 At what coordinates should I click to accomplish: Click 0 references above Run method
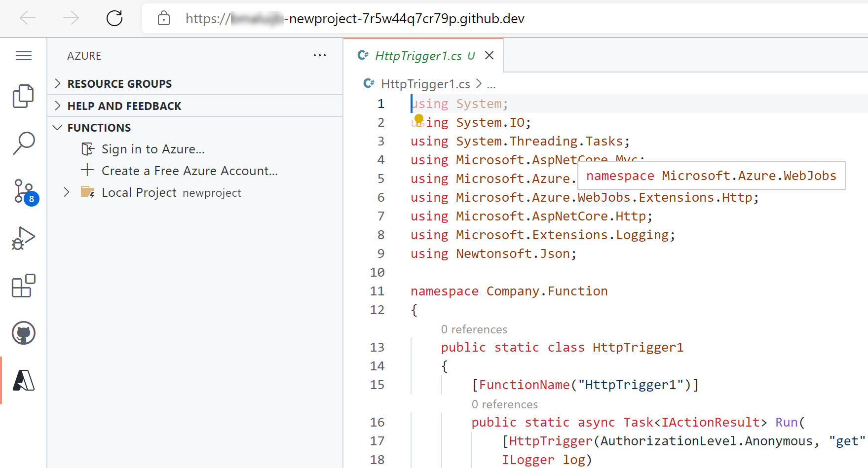click(504, 404)
